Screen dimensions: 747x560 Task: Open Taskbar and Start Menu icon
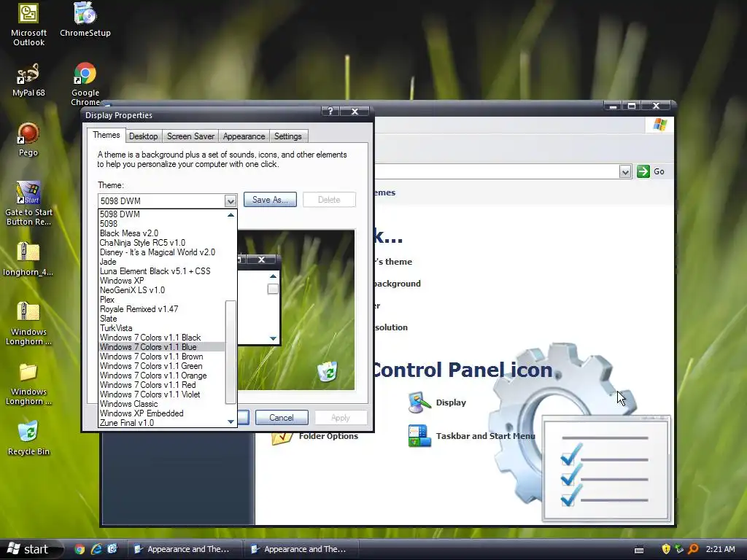click(x=472, y=436)
